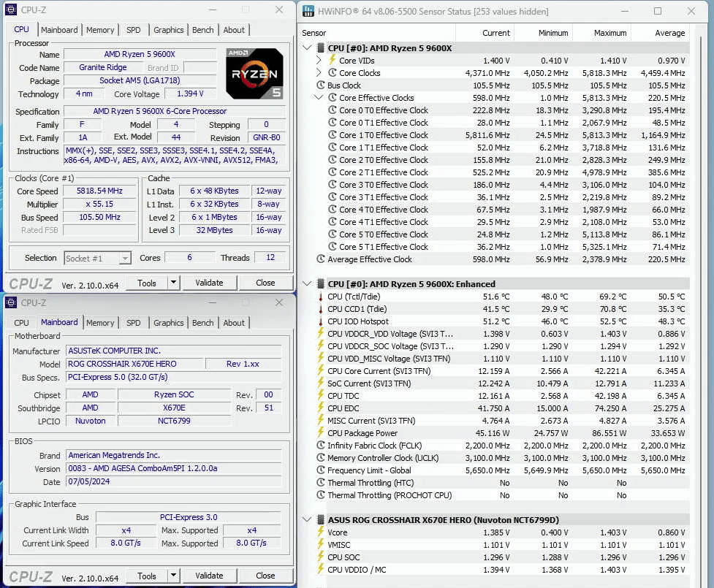Click Validate in the top CPU-Z window
The width and height of the screenshot is (714, 588).
209,283
